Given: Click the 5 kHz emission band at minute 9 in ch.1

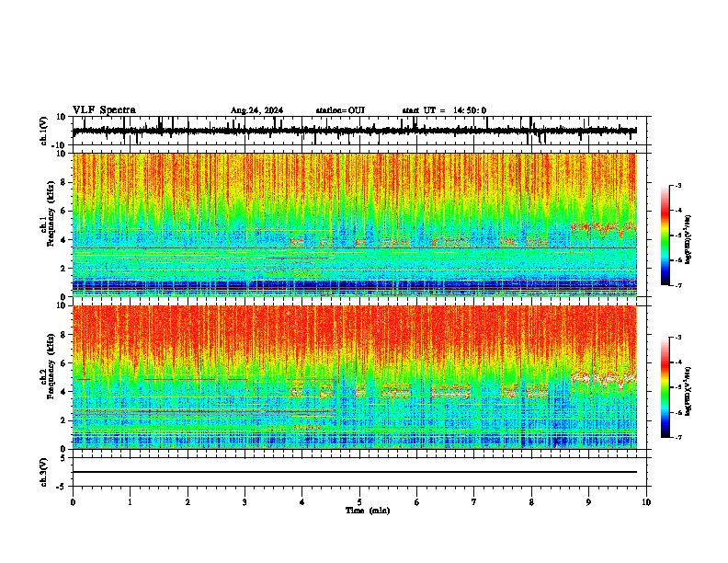Looking at the screenshot, I should (603, 228).
